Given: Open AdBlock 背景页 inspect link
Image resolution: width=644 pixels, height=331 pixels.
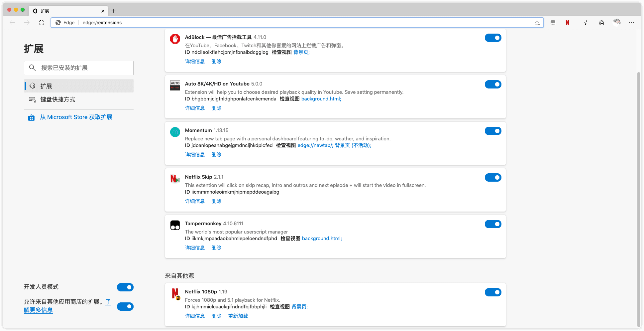Looking at the screenshot, I should point(301,52).
